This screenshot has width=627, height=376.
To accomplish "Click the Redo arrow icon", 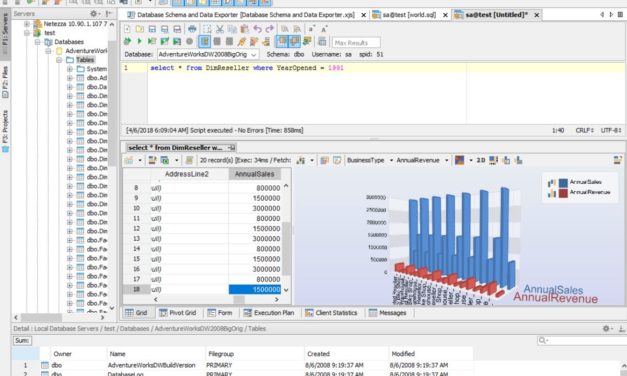I will coord(270,29).
